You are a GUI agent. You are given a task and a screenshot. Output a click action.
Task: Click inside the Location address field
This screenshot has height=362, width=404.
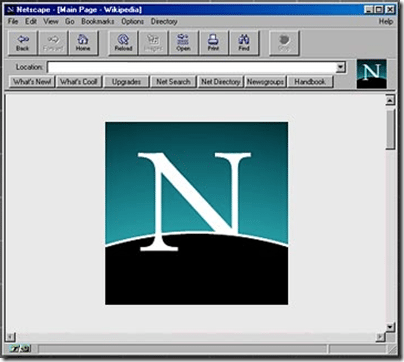pyautogui.click(x=191, y=67)
